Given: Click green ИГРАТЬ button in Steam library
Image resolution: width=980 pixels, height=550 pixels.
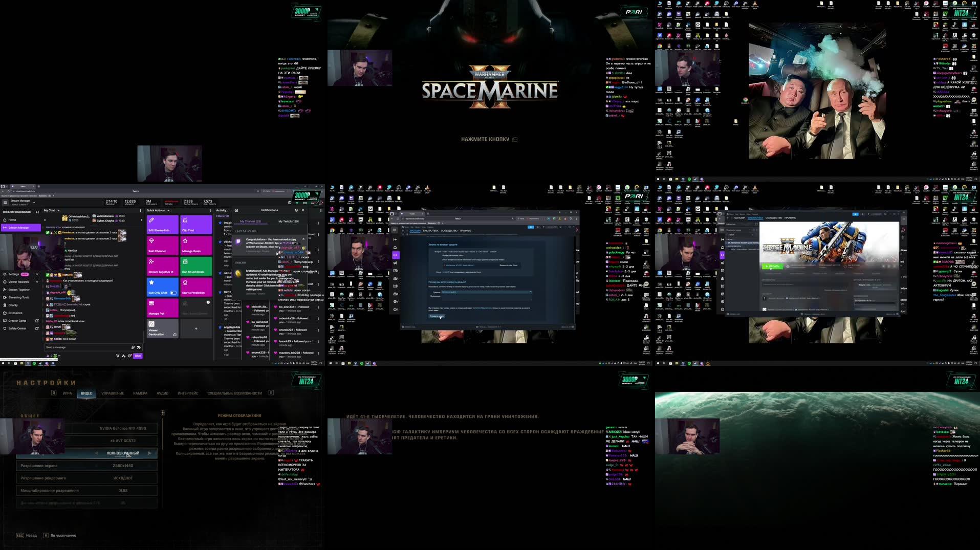Looking at the screenshot, I should pyautogui.click(x=772, y=266).
